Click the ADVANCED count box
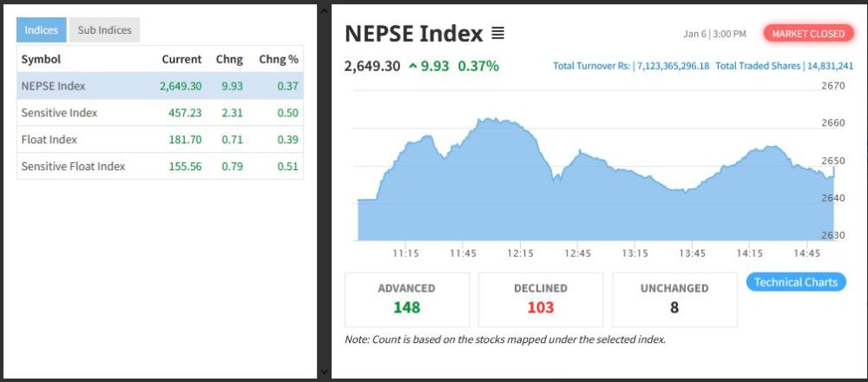 click(407, 299)
